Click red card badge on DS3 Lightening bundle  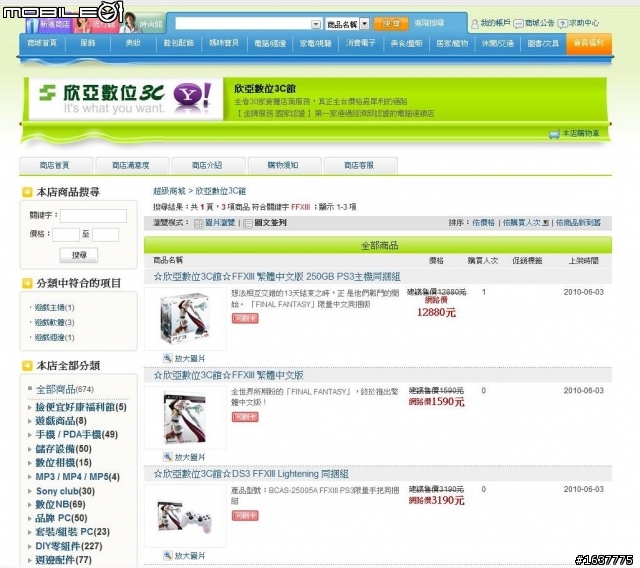(x=245, y=516)
